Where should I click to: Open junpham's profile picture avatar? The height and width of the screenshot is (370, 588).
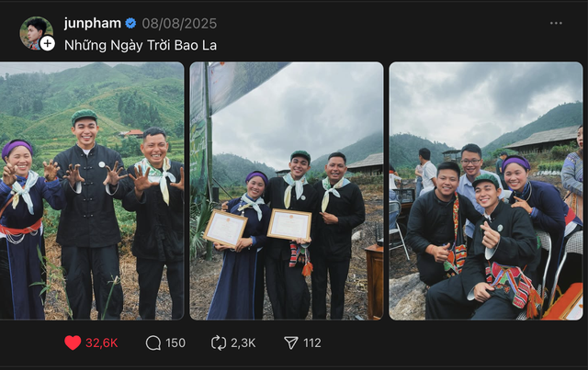click(35, 31)
